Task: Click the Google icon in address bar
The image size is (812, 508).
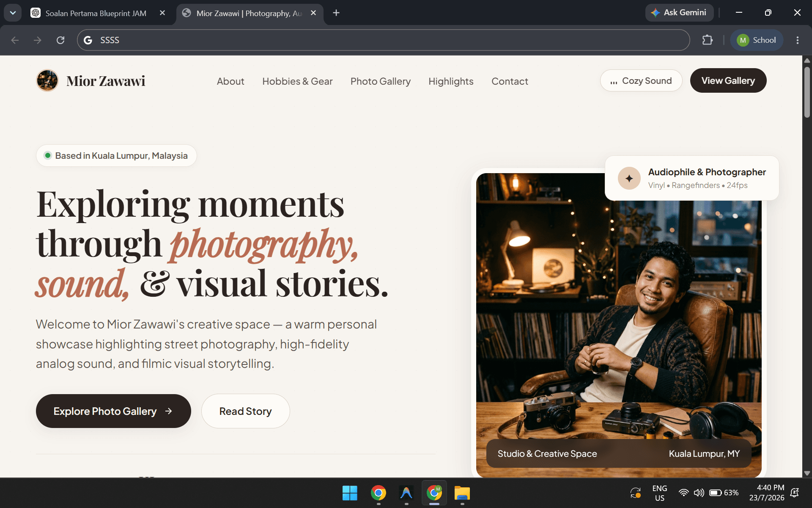Action: tap(88, 40)
